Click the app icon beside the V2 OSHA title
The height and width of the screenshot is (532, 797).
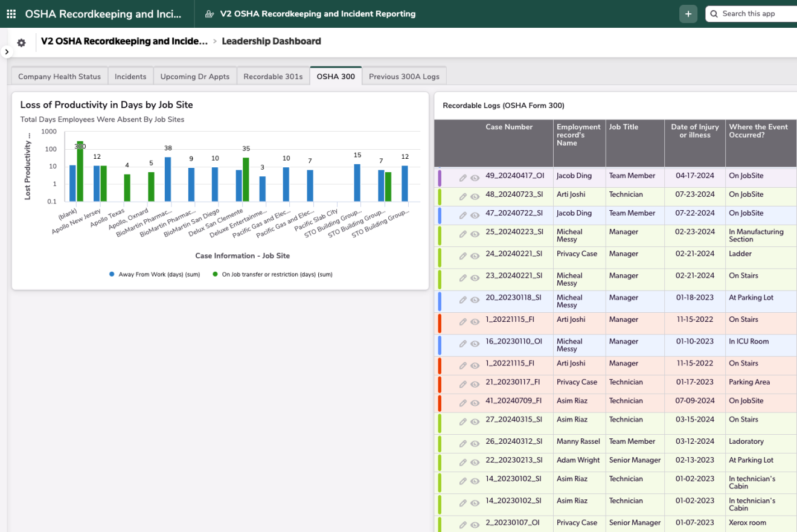pos(210,14)
